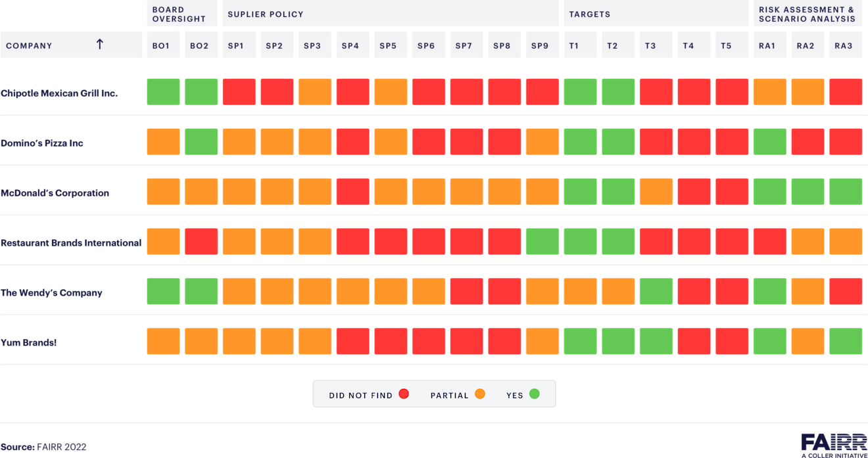Select the SP1 column header
Image resolution: width=868 pixels, height=458 pixels.
click(x=239, y=45)
